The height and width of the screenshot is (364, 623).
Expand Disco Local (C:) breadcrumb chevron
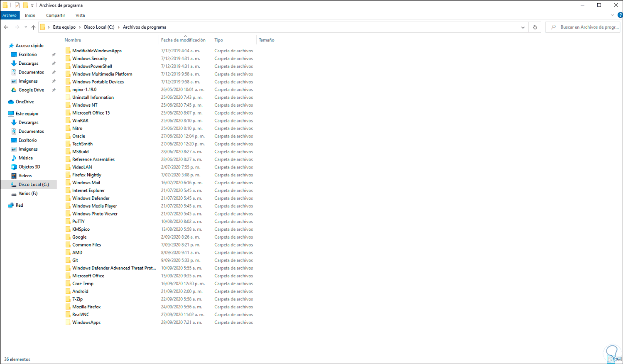(118, 27)
